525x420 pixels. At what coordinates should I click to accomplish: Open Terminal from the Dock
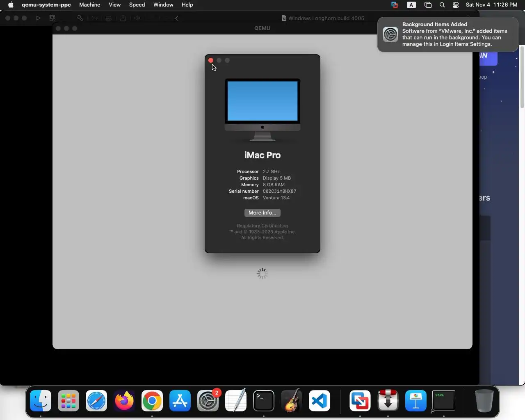point(264,401)
